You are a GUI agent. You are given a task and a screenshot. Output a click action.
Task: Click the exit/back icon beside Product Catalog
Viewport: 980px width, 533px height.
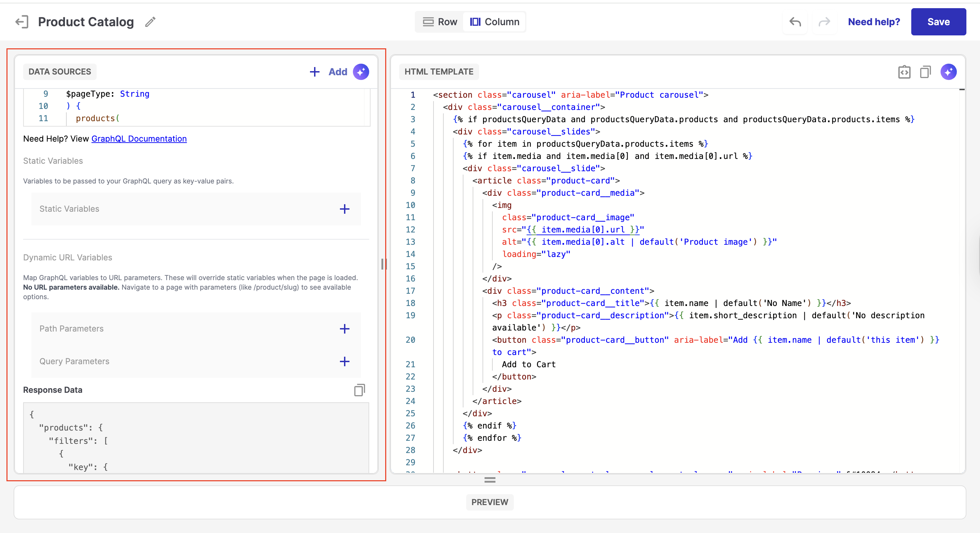[x=22, y=22]
